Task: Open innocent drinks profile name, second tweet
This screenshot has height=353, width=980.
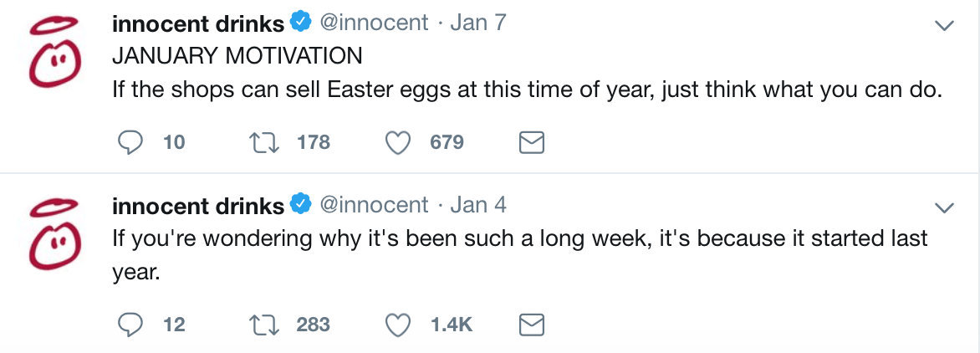Action: [x=198, y=205]
